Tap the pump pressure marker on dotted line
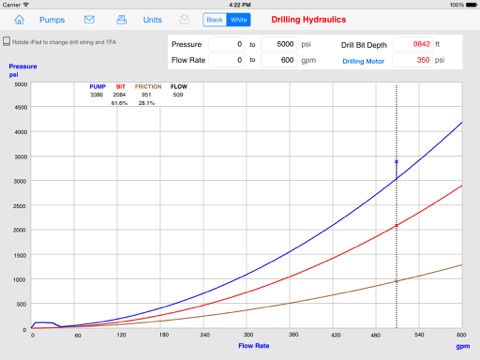 pos(396,162)
